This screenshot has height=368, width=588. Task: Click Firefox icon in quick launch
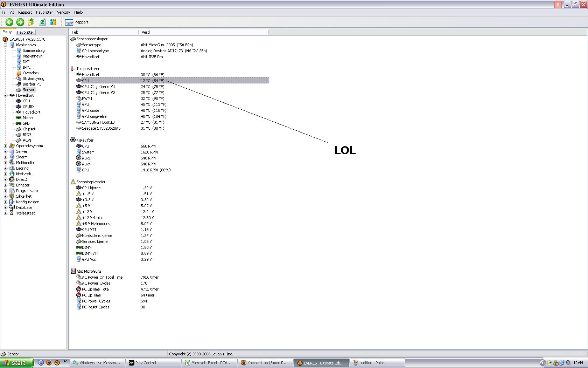pyautogui.click(x=49, y=363)
